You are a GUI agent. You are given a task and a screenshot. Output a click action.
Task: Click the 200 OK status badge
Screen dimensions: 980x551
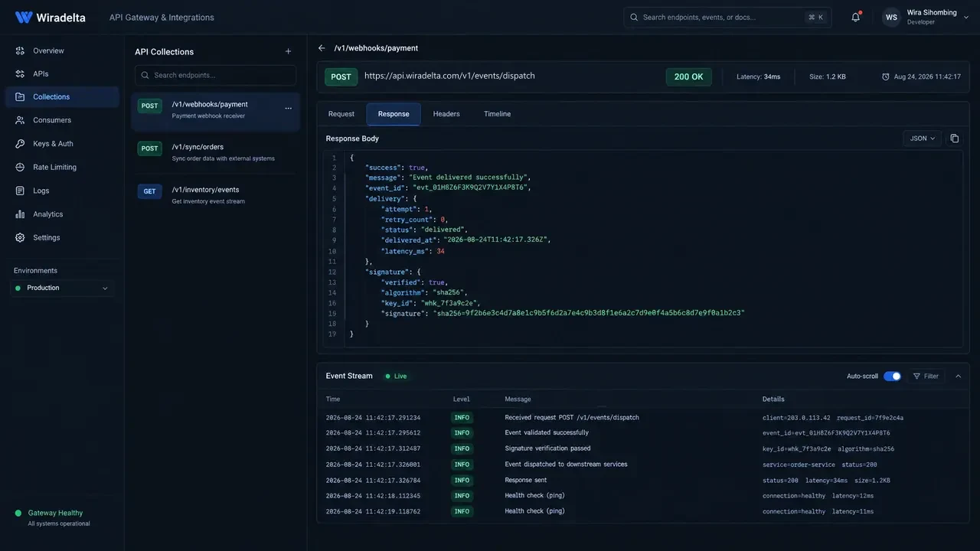pyautogui.click(x=688, y=77)
